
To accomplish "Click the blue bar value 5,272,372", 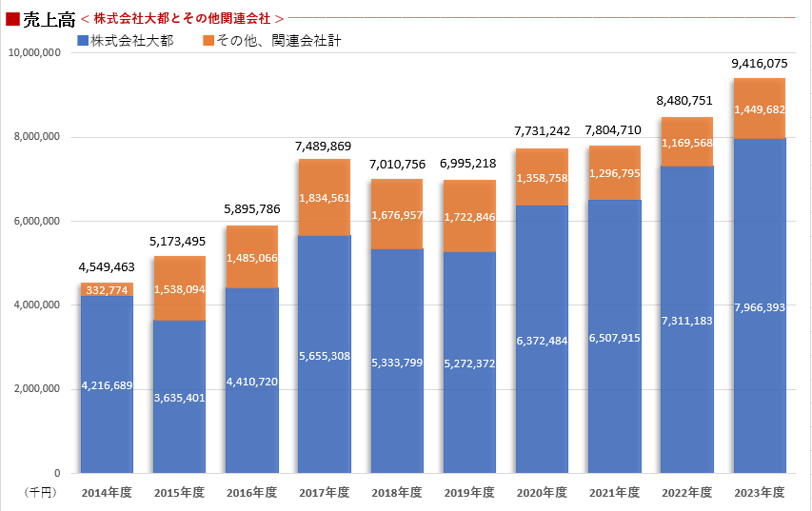I will (469, 364).
